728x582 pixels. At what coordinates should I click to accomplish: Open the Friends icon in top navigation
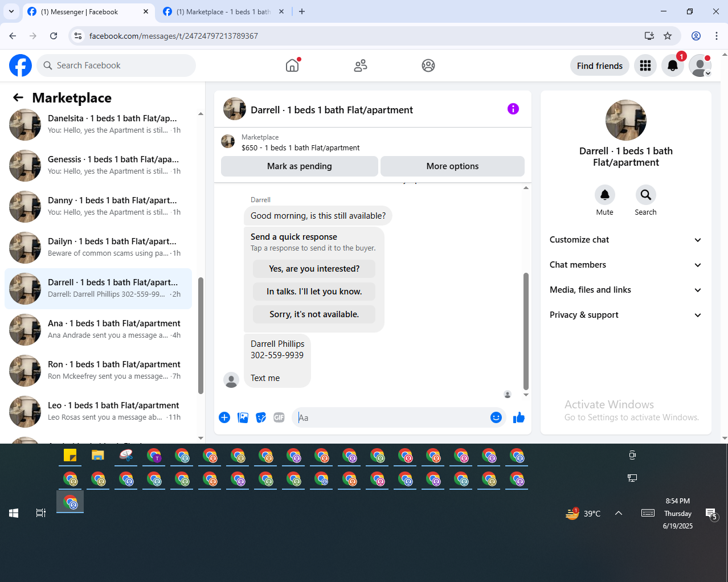pyautogui.click(x=361, y=65)
